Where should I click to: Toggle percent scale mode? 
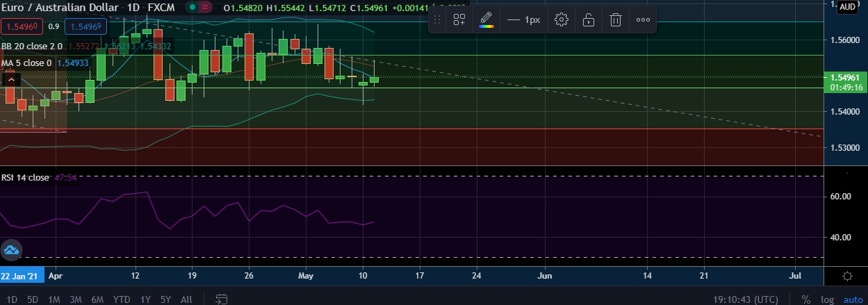point(806,299)
